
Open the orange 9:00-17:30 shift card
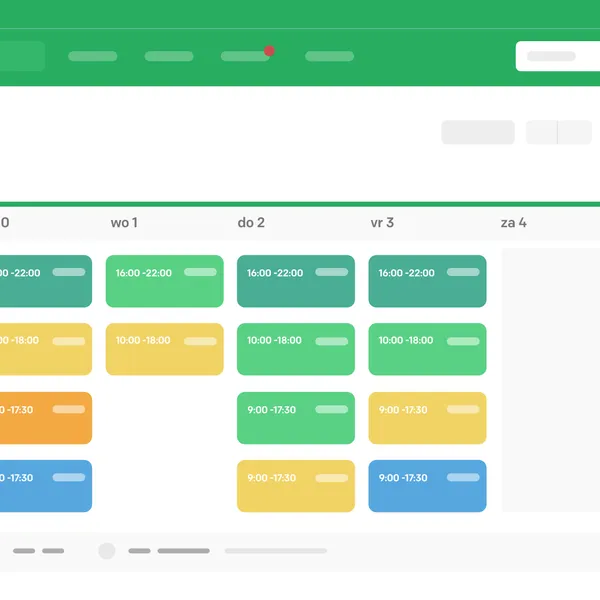coord(45,417)
